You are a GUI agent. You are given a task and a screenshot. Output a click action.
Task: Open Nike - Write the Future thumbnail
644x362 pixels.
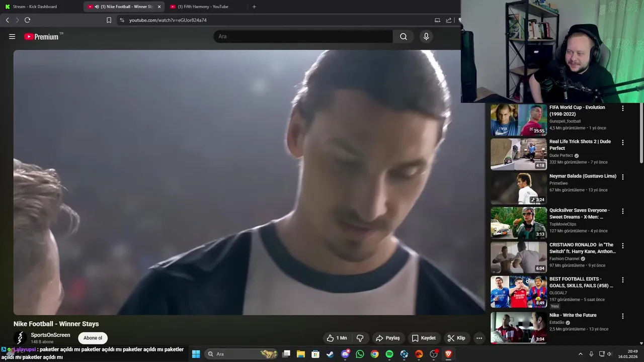[x=519, y=327]
